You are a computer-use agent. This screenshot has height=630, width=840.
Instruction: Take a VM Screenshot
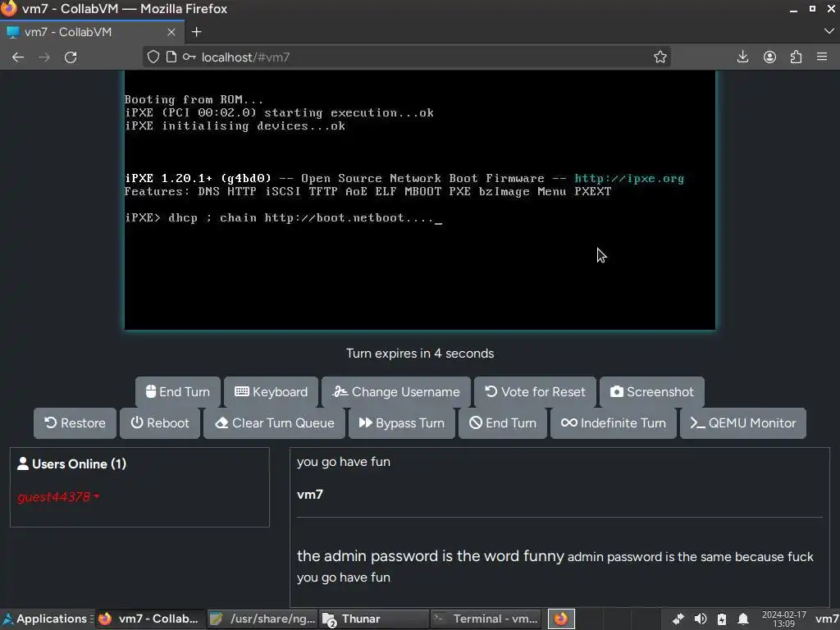(652, 391)
